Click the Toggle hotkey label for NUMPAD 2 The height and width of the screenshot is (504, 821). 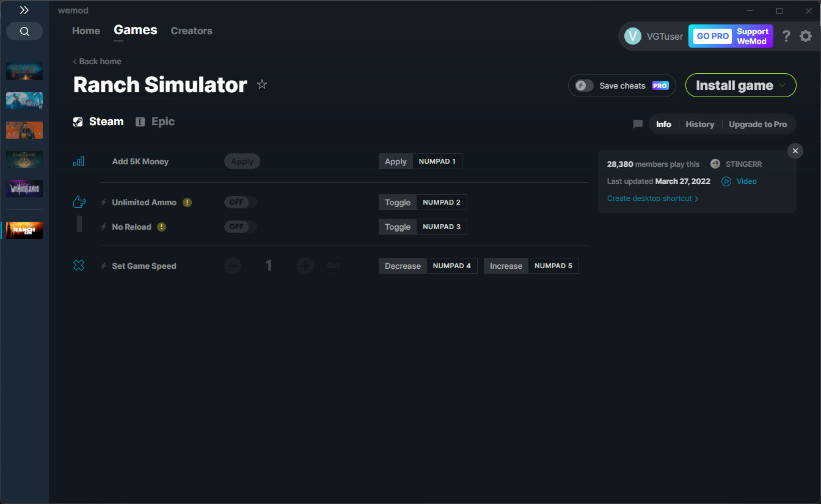(398, 202)
